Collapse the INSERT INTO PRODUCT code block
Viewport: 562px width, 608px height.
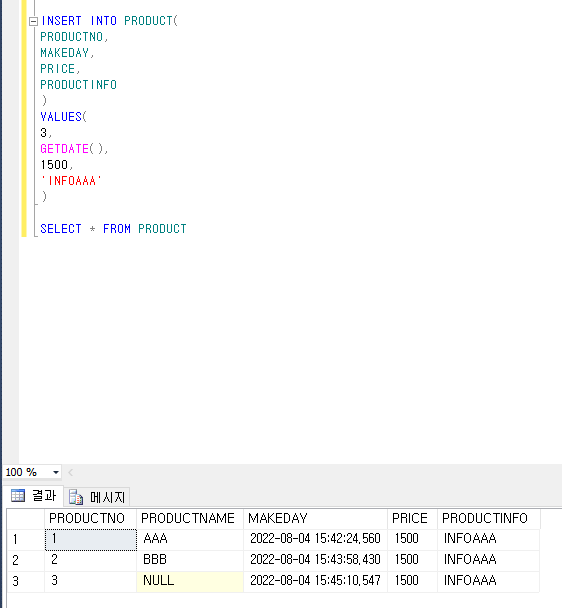34,21
